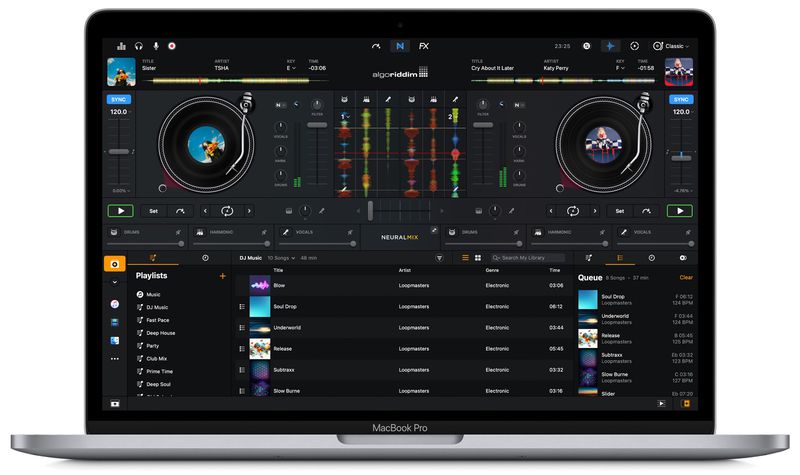Open the FX panel
The image size is (800, 475).
[x=424, y=46]
